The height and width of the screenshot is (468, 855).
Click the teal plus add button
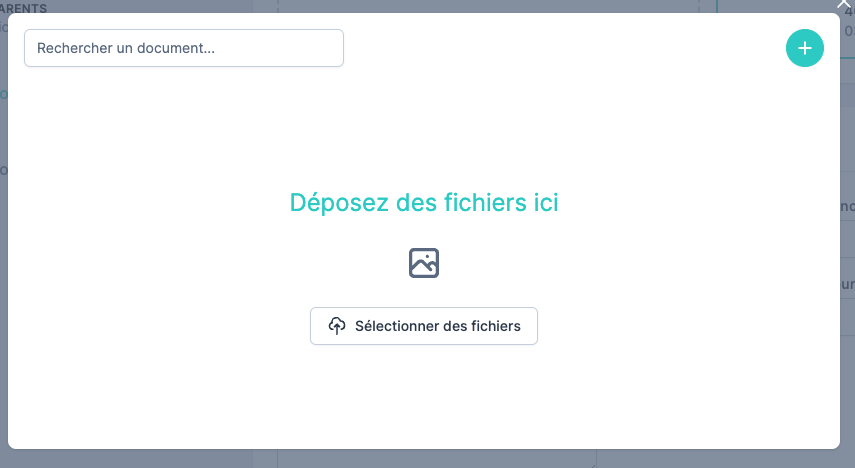pos(804,48)
